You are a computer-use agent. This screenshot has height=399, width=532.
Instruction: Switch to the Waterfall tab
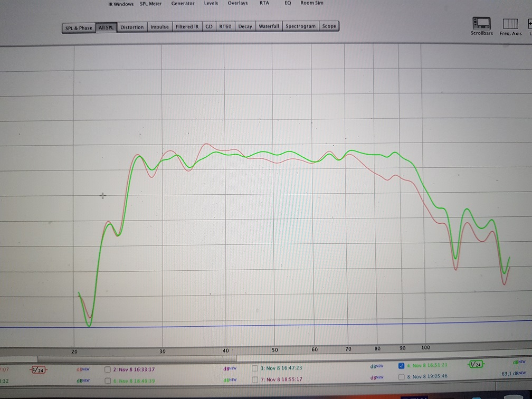[x=269, y=26]
